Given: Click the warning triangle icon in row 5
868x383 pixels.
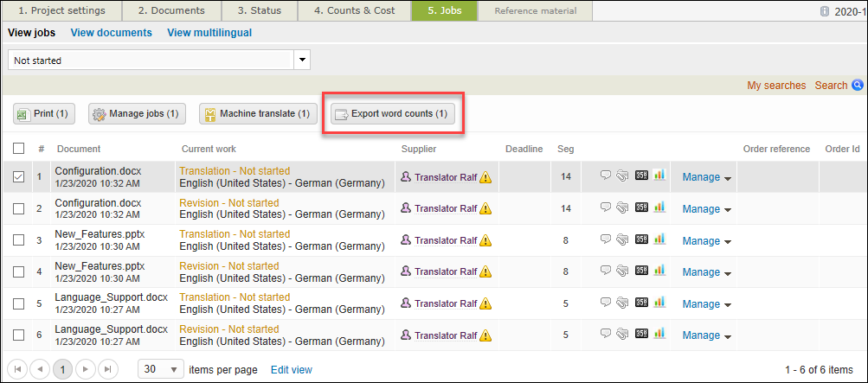Looking at the screenshot, I should pyautogui.click(x=485, y=303).
